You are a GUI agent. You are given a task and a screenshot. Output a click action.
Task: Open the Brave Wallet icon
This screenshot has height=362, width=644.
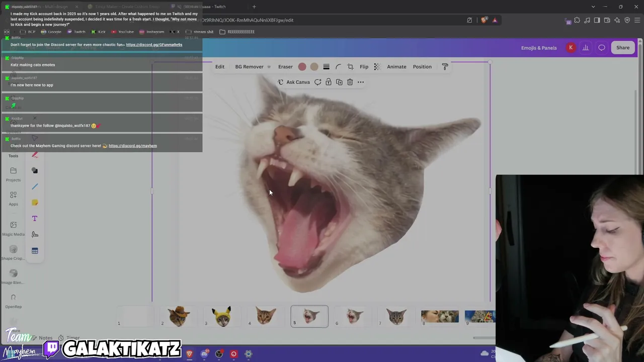pos(607,20)
